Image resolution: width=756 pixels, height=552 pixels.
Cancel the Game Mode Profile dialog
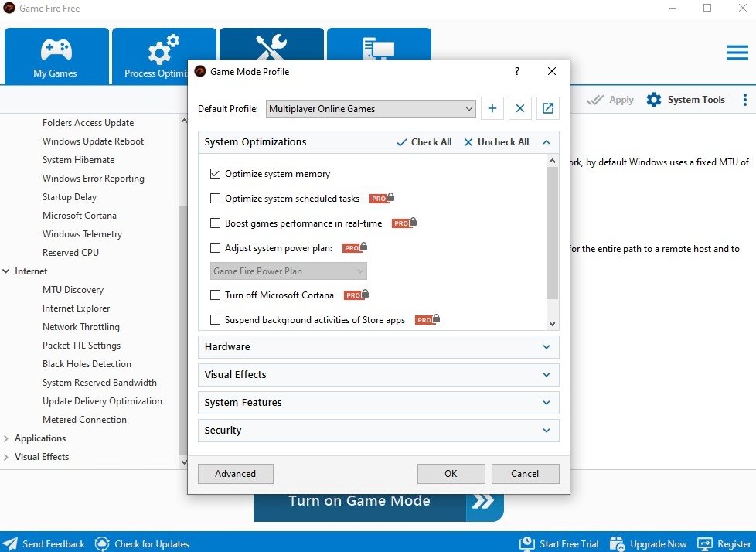[x=525, y=473]
